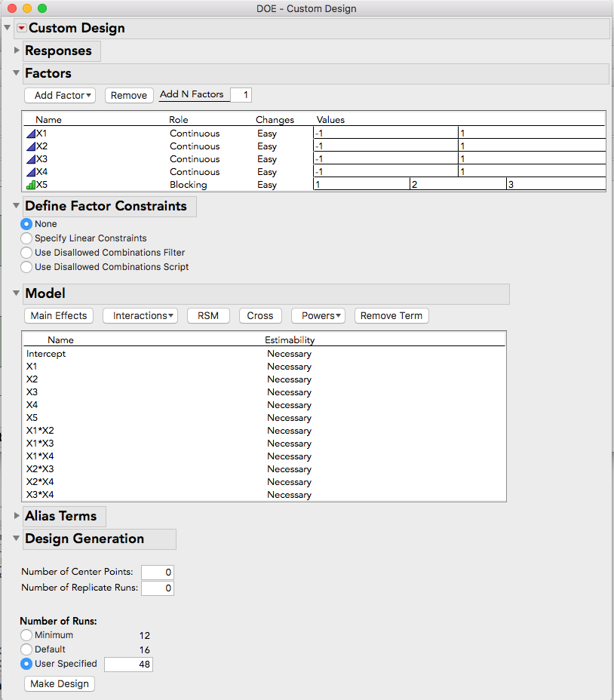Click the blue continuous icon next to X2
Screen dimensions: 614x700
31,146
